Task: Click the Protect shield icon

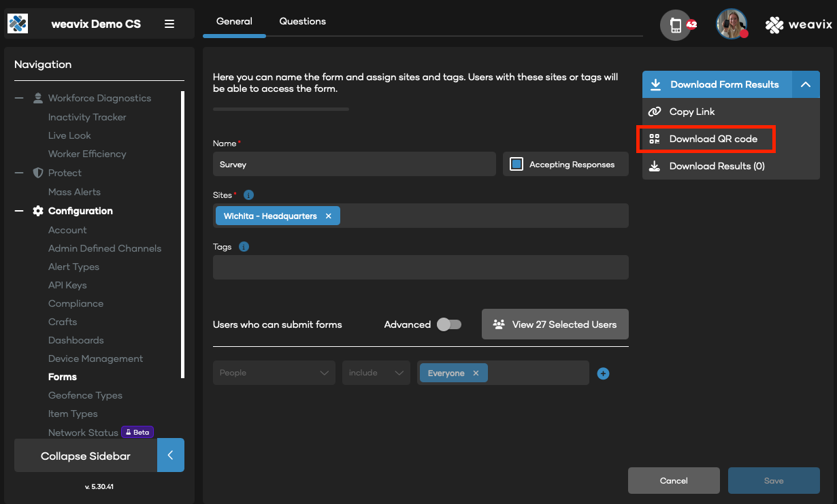Action: [x=38, y=173]
